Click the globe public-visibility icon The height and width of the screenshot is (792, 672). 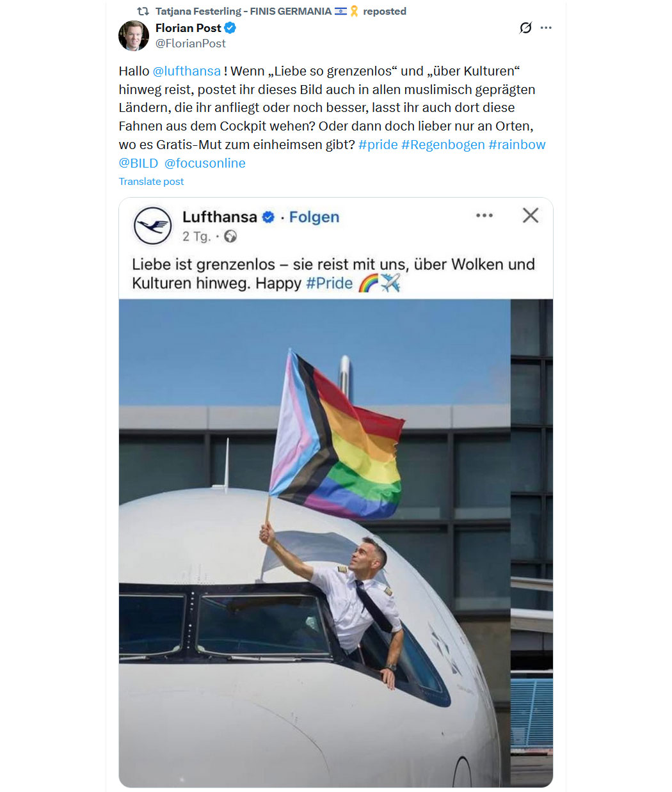[x=230, y=236]
